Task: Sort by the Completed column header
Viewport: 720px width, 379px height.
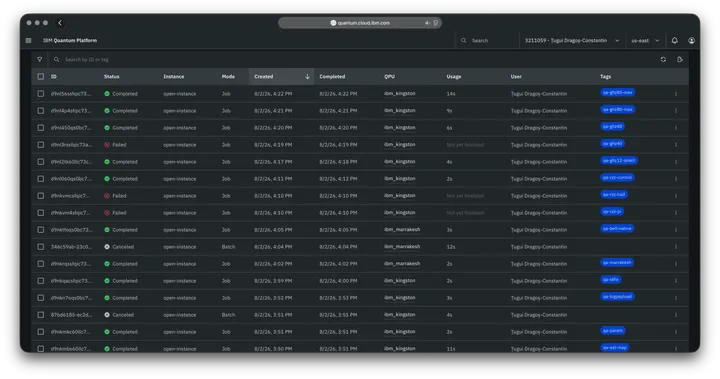Action: [x=332, y=77]
